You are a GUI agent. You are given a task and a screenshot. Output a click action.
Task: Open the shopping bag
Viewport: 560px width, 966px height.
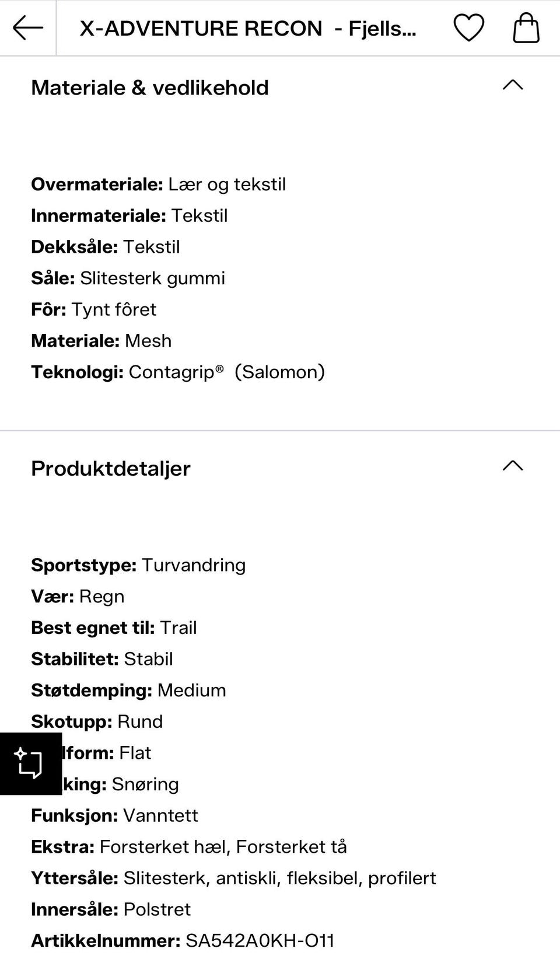pos(526,28)
